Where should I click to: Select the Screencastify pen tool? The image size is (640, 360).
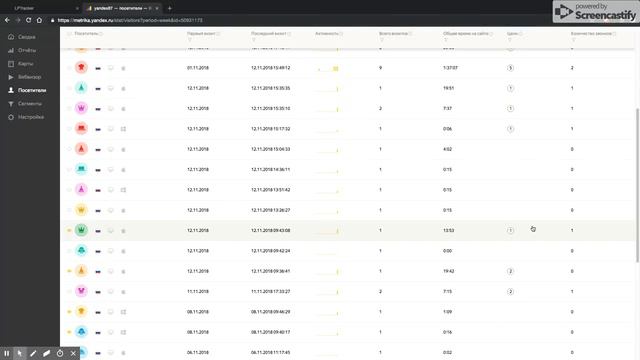coord(33,353)
